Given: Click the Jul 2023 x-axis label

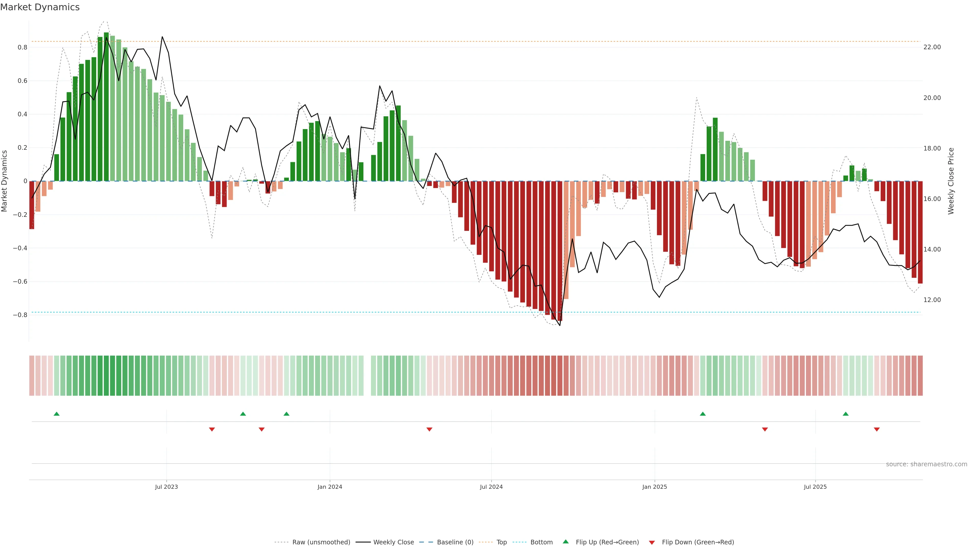Looking at the screenshot, I should pyautogui.click(x=166, y=487).
